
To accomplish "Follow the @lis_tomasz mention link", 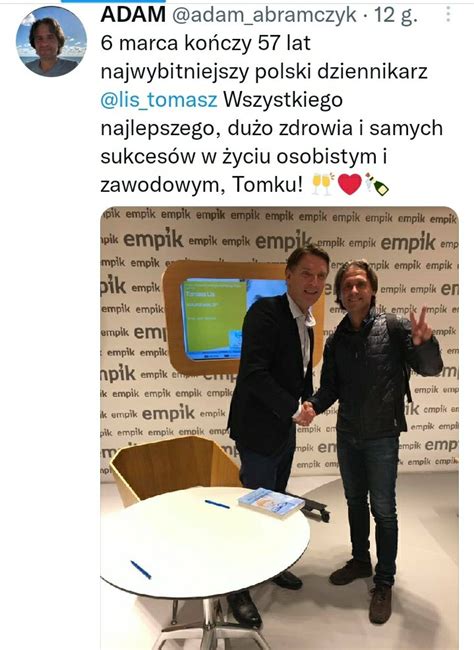I will coord(159,100).
